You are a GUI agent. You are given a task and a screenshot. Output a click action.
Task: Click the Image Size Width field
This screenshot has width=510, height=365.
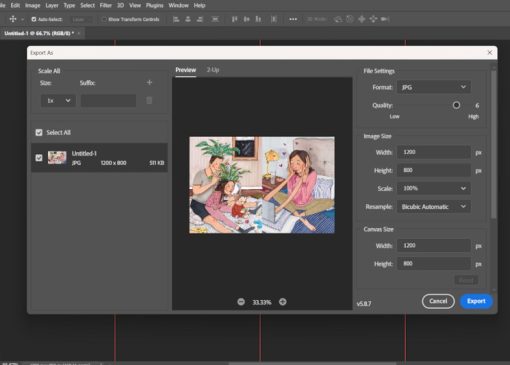click(434, 152)
